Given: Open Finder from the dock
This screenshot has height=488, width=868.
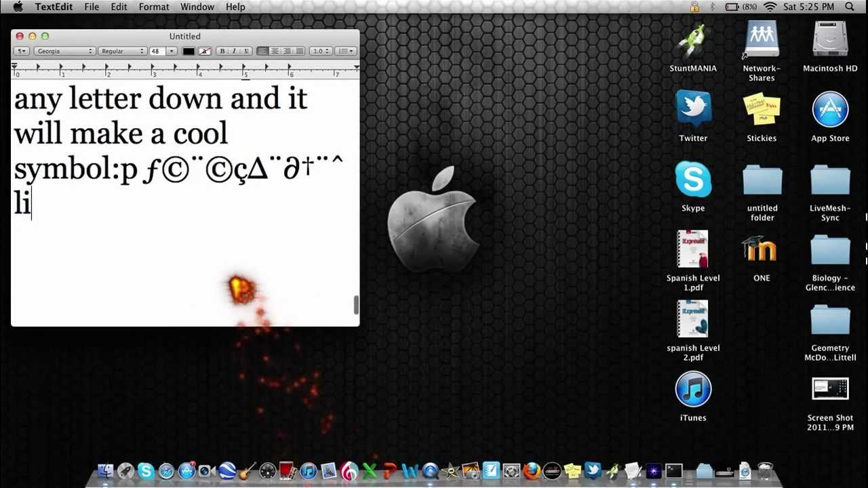Looking at the screenshot, I should 104,470.
